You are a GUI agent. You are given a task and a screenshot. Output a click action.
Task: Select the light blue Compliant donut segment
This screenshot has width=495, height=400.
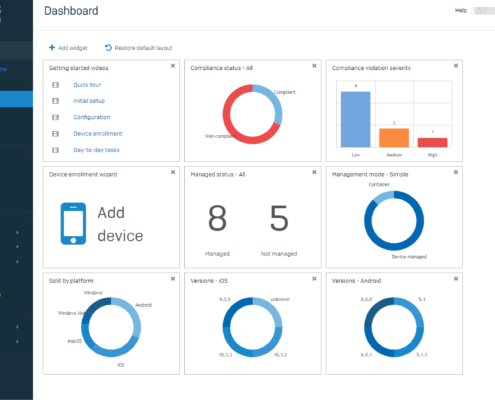tap(275, 102)
